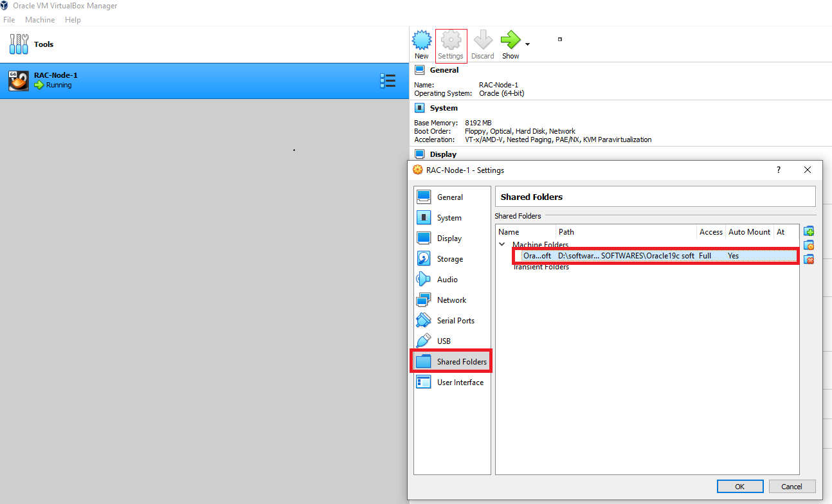This screenshot has height=504, width=832.
Task: Click the New machine toolbar icon
Action: (421, 44)
